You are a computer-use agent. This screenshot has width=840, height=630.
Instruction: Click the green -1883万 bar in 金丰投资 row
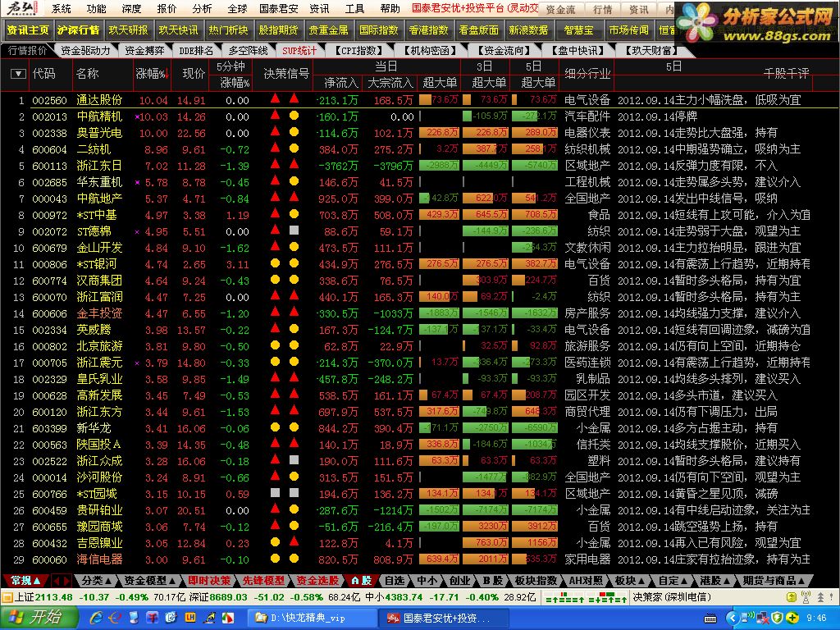(440, 313)
